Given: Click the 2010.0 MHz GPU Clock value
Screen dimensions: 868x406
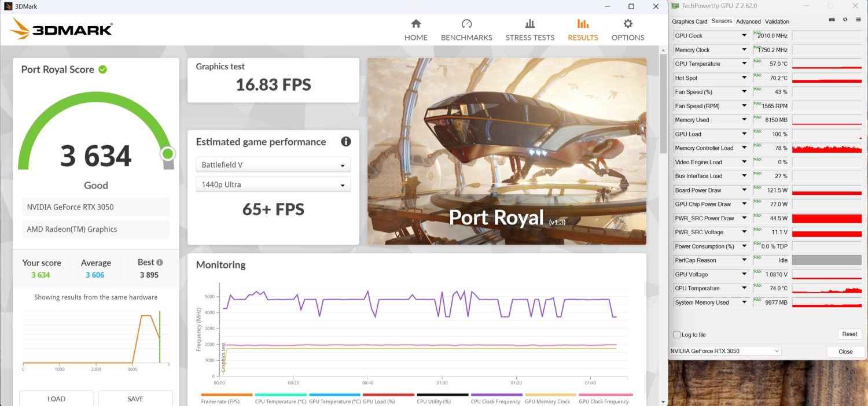Looking at the screenshot, I should tap(773, 36).
